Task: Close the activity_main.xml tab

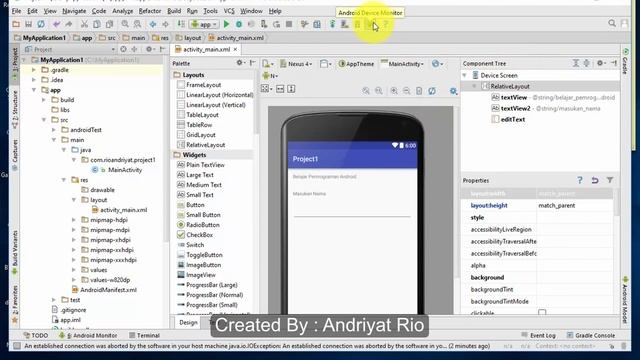Action: [x=236, y=49]
